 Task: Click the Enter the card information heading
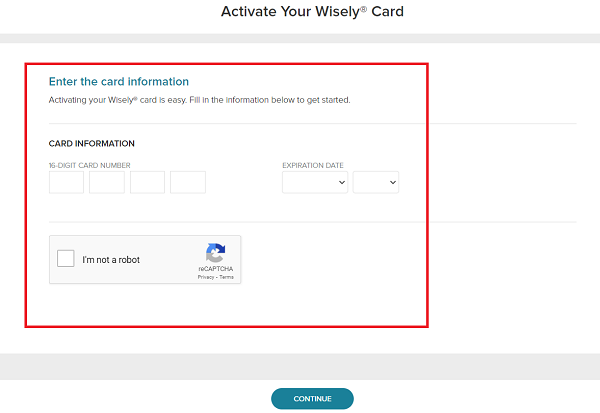[x=119, y=82]
